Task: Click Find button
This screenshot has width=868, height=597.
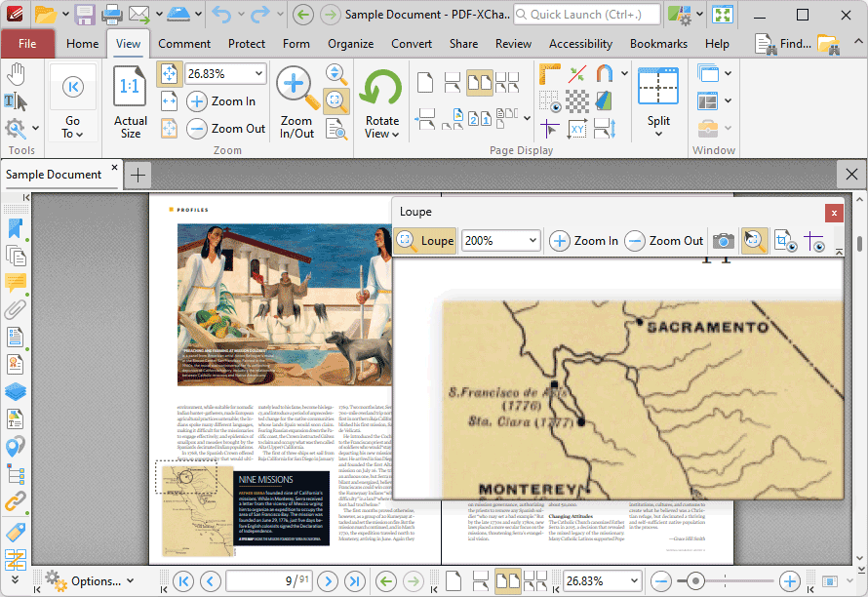Action: (783, 44)
